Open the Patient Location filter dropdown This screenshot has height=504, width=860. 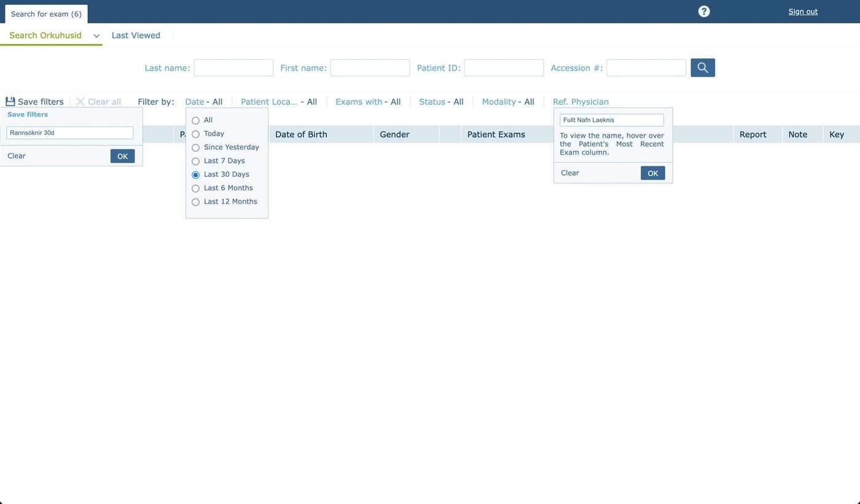[279, 101]
